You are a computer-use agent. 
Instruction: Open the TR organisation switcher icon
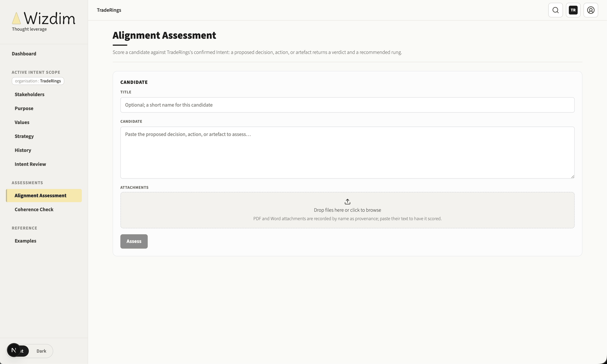click(573, 10)
